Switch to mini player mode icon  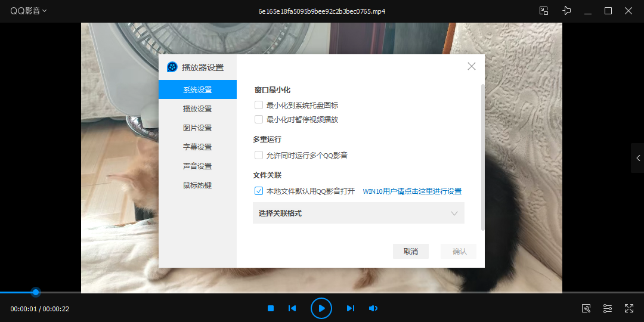coord(544,11)
